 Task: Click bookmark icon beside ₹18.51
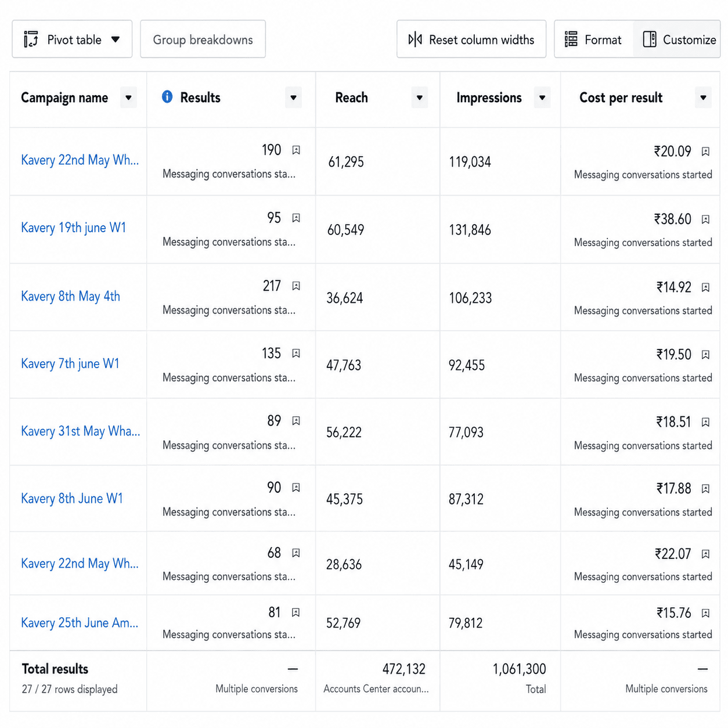click(x=705, y=422)
